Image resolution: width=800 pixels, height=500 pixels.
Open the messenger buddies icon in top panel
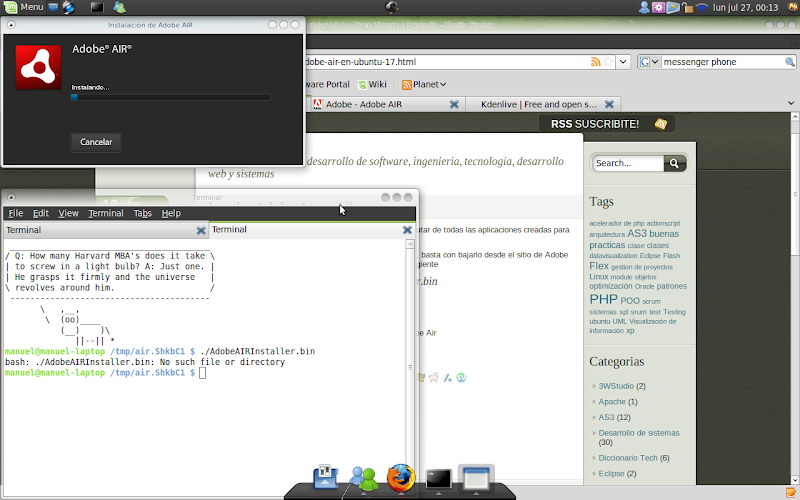click(119, 7)
